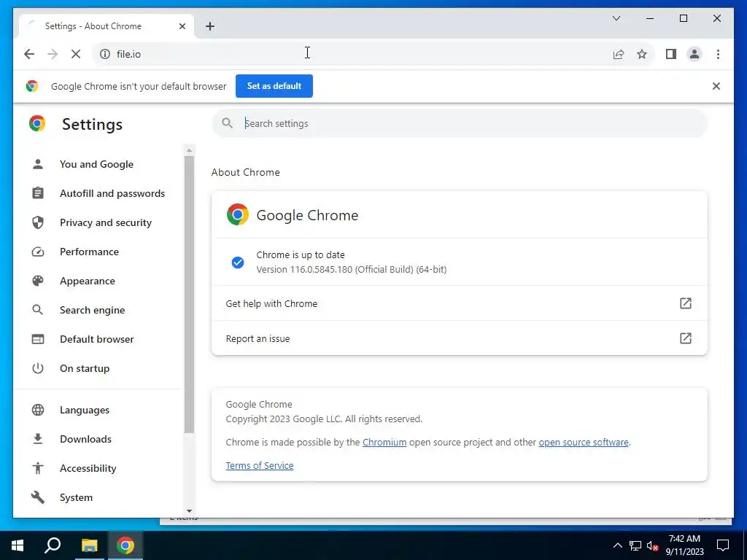This screenshot has height=560, width=747.
Task: Show hidden tray icons chevron
Action: 617,545
